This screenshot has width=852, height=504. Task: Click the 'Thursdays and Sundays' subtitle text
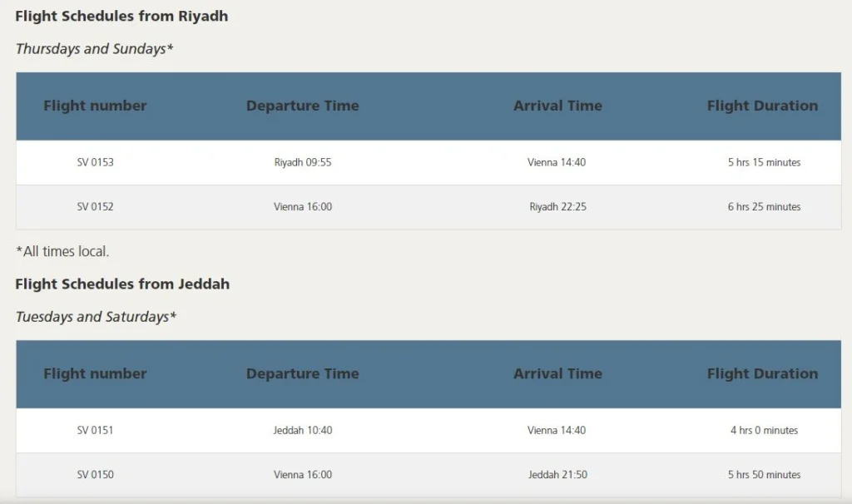tap(94, 48)
